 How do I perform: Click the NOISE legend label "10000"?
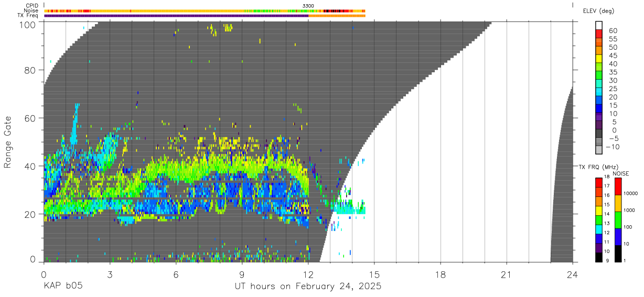click(630, 193)
